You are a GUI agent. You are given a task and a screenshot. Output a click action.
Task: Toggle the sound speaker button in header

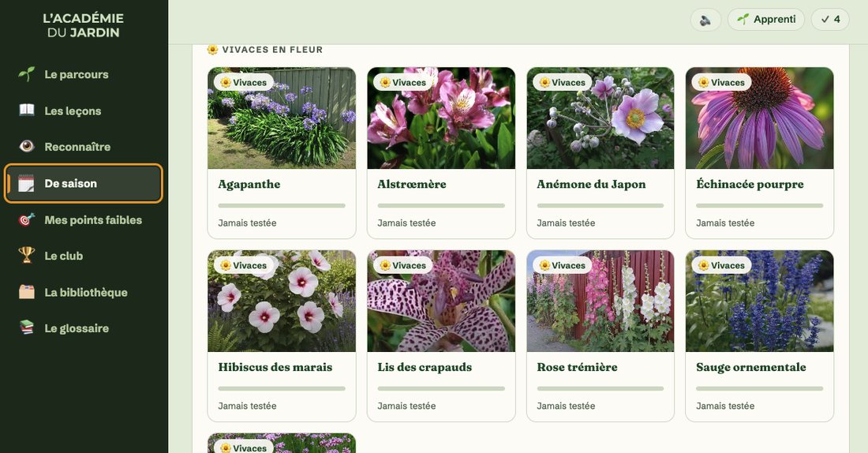coord(705,20)
